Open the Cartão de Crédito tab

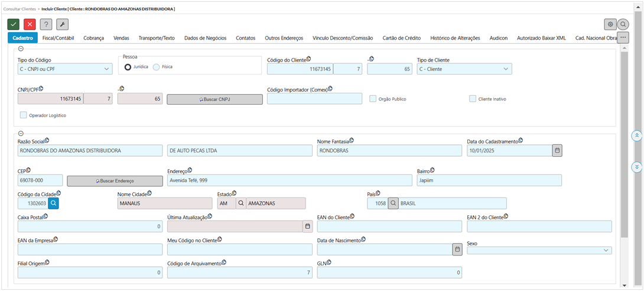click(x=401, y=38)
